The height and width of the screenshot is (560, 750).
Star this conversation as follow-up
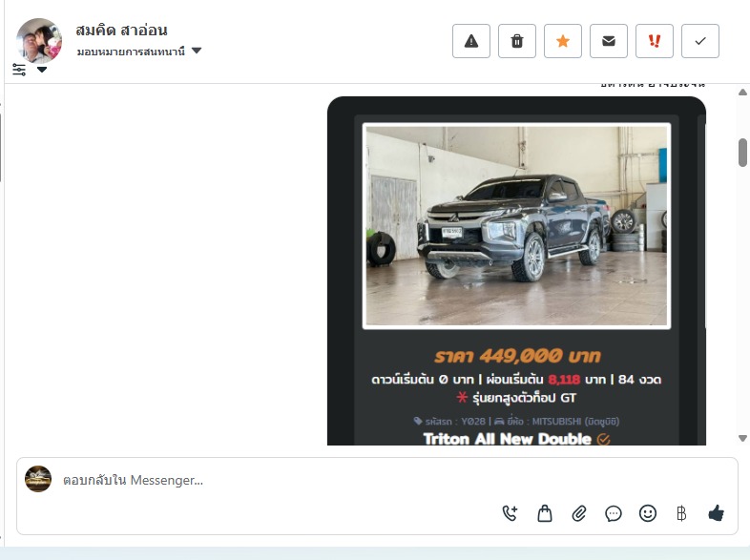click(x=563, y=41)
